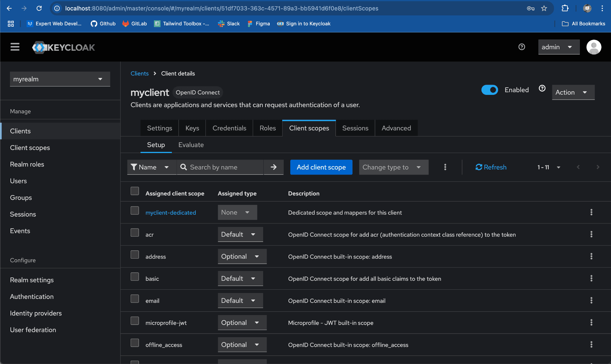Click the Search by name field

[x=224, y=167]
